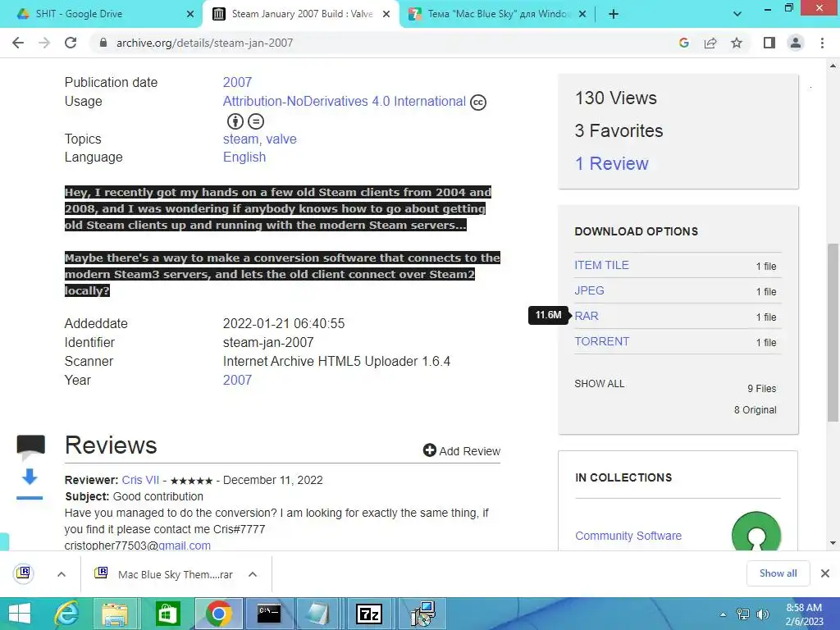Click the scrollbar up arrow
The height and width of the screenshot is (630, 840).
point(833,66)
